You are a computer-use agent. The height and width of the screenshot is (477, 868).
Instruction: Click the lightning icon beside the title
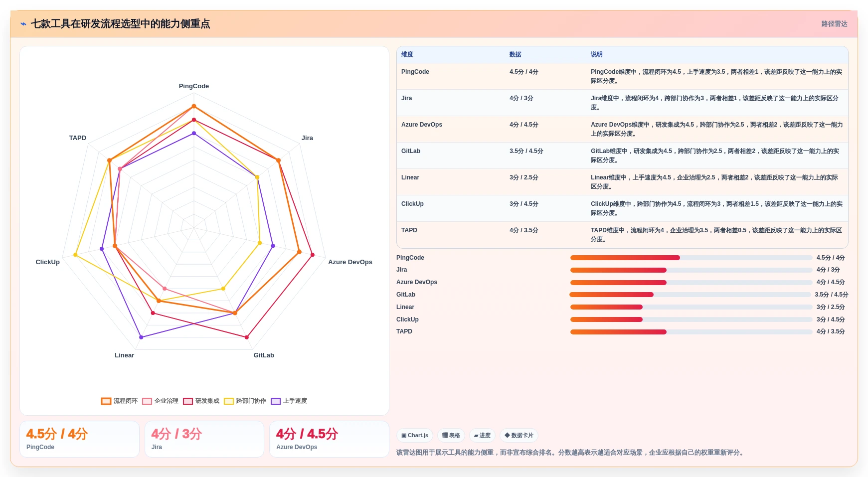[23, 24]
